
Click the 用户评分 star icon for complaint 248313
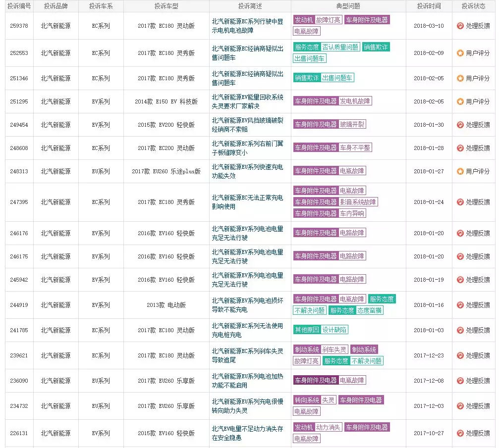(460, 171)
